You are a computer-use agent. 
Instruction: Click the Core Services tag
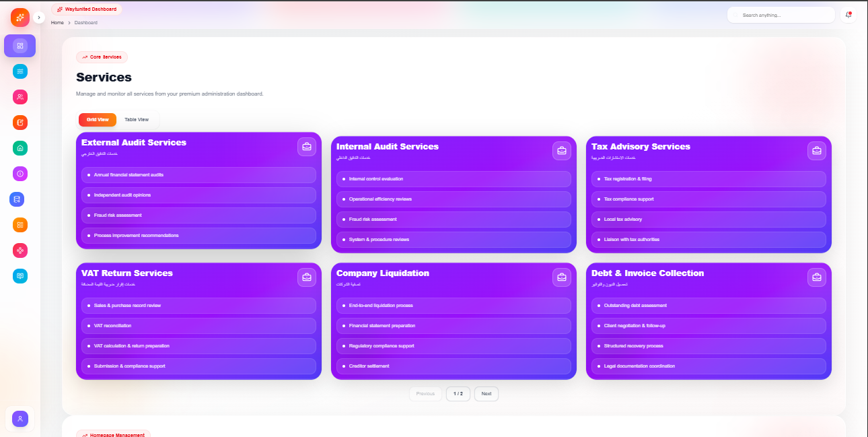click(x=102, y=57)
